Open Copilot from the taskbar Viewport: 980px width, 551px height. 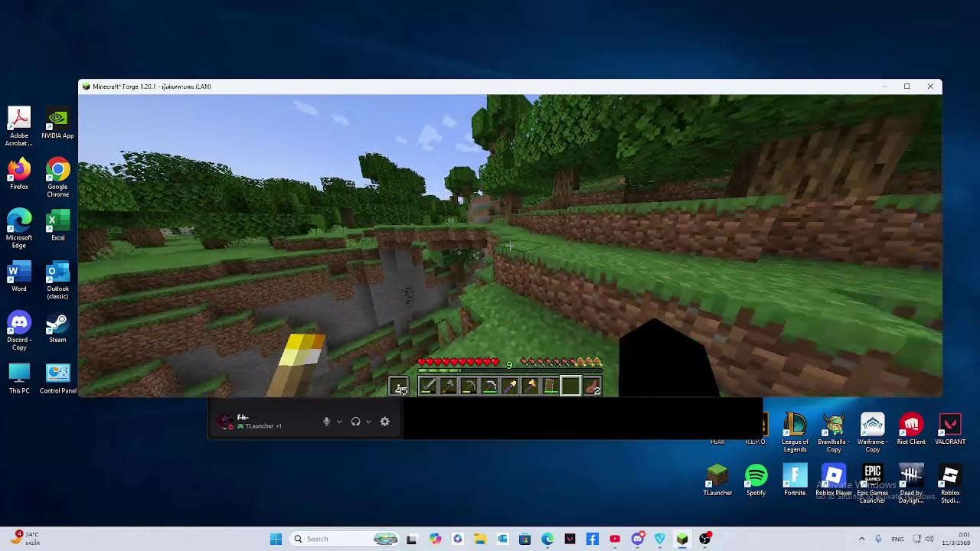click(x=435, y=539)
